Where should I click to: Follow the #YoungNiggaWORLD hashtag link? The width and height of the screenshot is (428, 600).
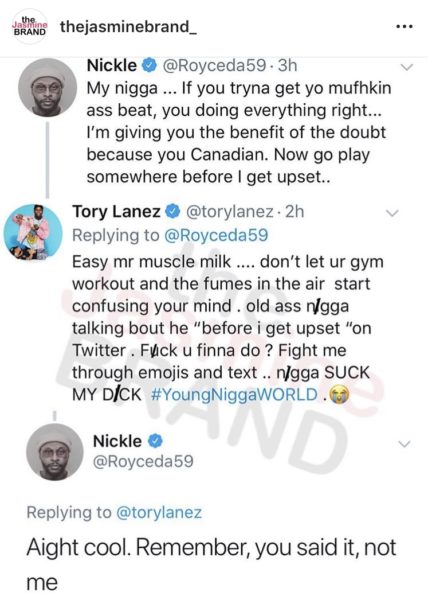coord(234,395)
